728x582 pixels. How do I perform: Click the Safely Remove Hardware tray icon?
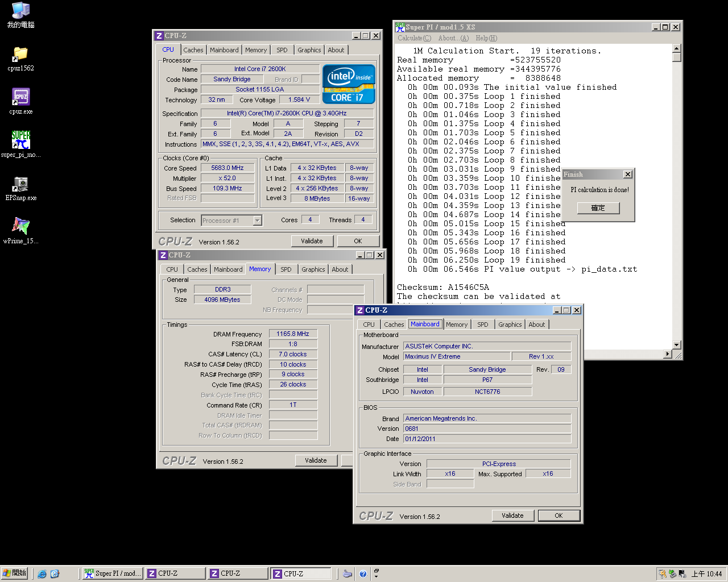pyautogui.click(x=672, y=574)
